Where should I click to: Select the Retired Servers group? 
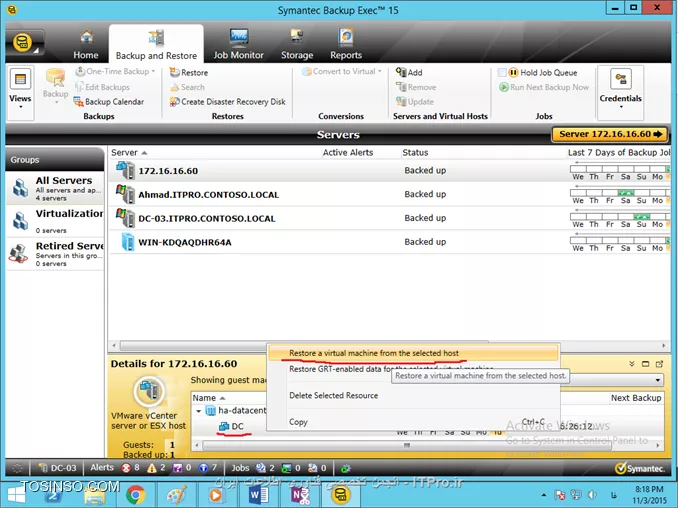(55, 254)
